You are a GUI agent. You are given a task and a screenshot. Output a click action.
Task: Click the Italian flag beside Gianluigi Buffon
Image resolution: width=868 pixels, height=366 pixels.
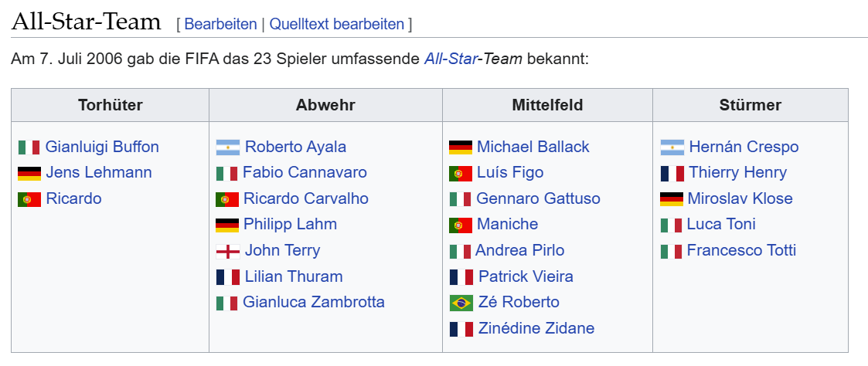29,147
